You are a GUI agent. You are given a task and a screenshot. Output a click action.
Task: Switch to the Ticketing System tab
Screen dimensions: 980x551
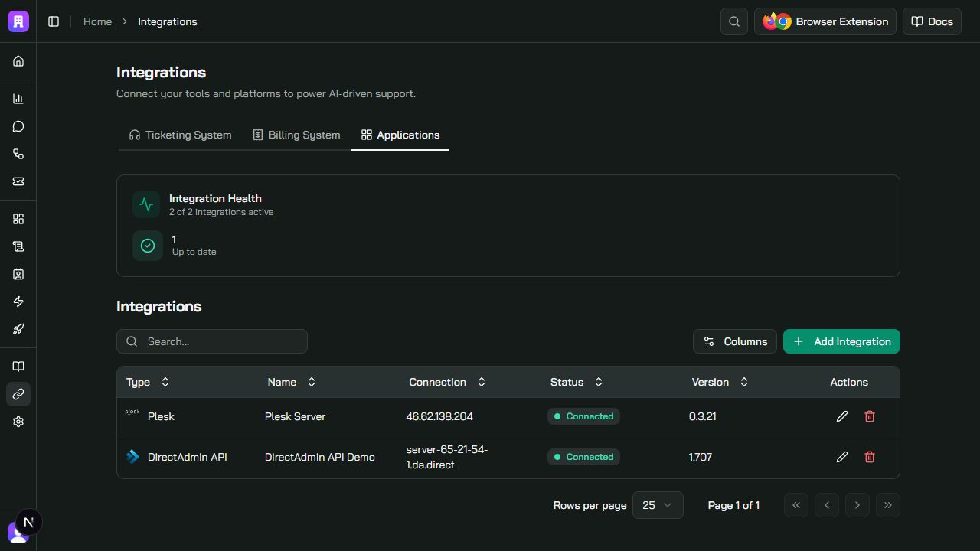point(180,135)
